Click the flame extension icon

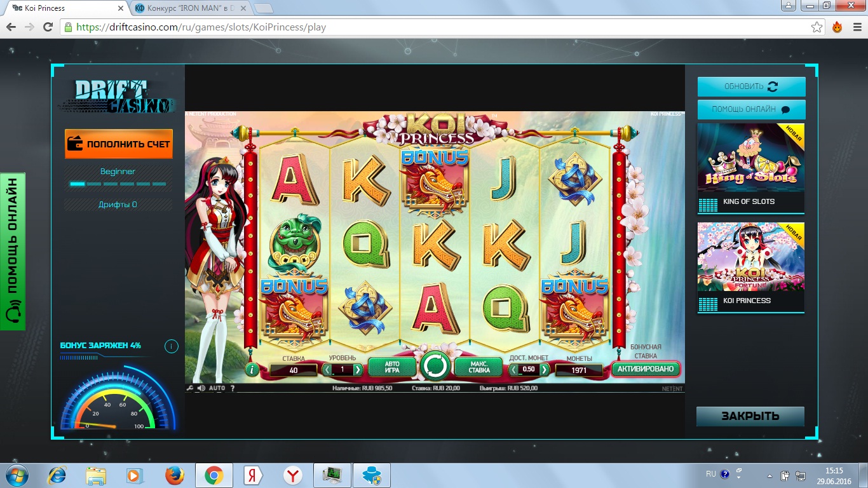coord(837,27)
